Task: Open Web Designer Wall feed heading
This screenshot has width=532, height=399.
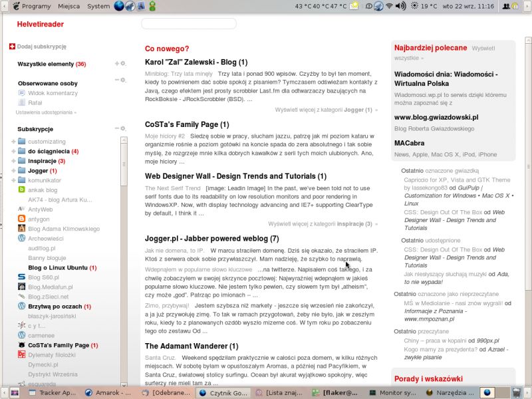Action: click(235, 176)
